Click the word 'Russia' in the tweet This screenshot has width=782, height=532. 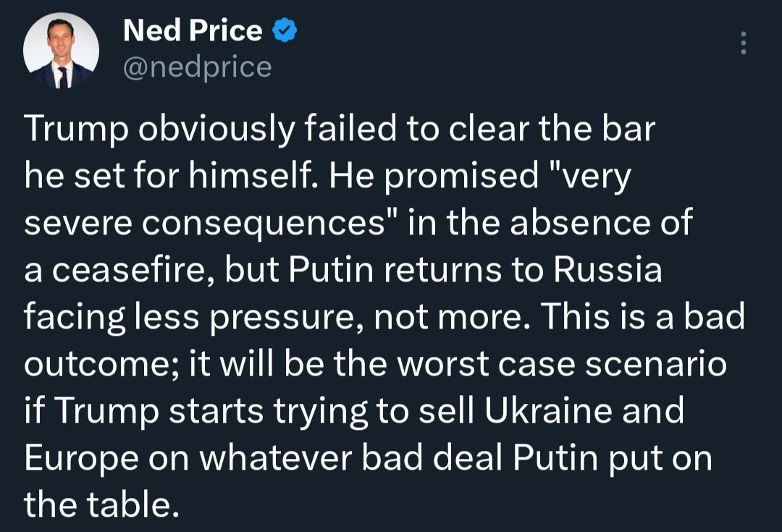point(607,270)
